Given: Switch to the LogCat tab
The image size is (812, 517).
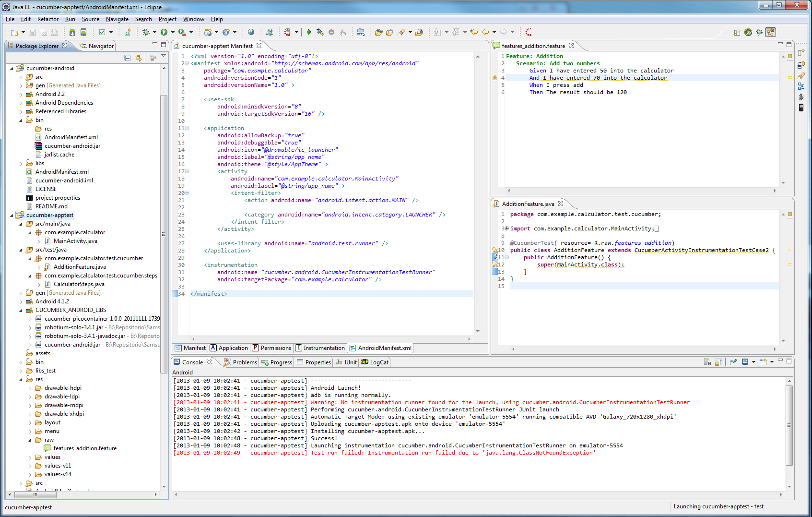Looking at the screenshot, I should click(x=375, y=362).
